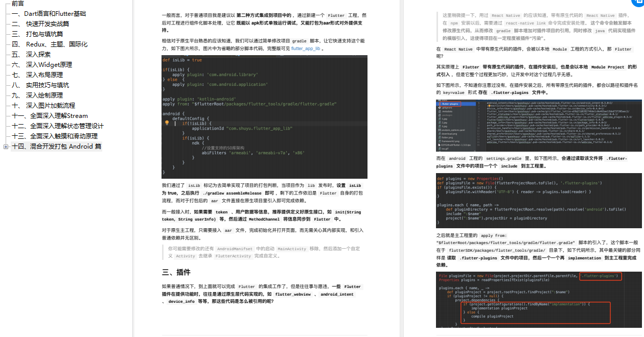Jump to 三、打包与填坑篇 chapter
This screenshot has height=337, width=644.
coord(37,34)
